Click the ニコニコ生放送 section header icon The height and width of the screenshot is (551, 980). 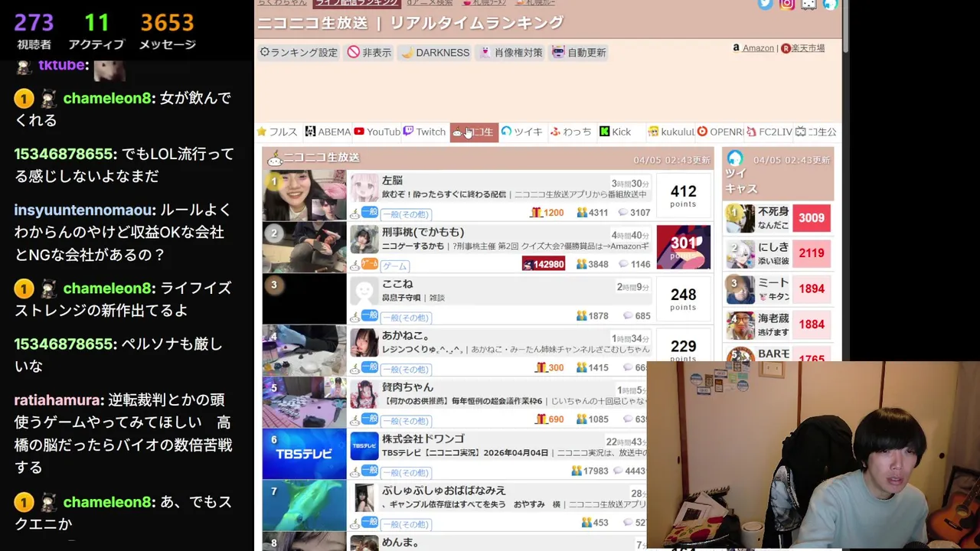[274, 158]
